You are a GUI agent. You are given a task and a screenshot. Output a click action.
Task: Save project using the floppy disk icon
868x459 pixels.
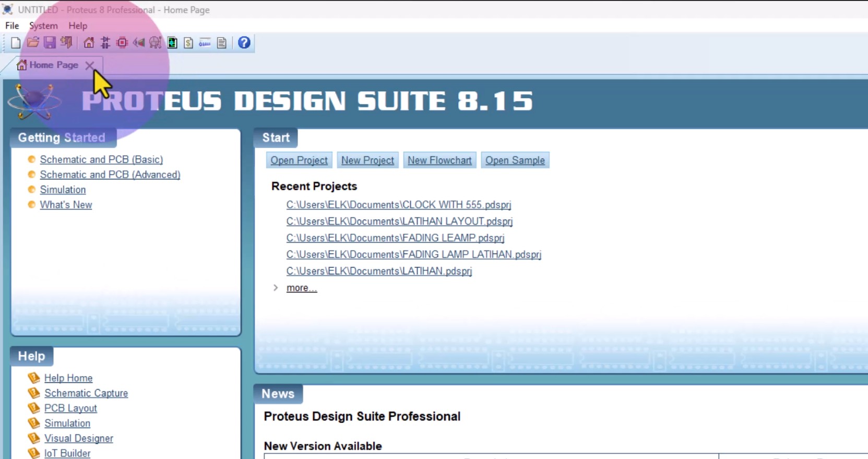click(50, 43)
